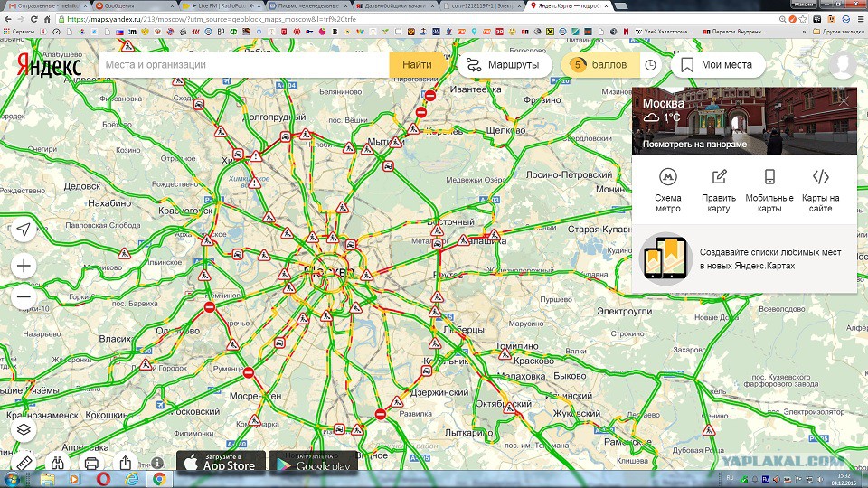Click the accident sign near Котельники

pos(426,371)
